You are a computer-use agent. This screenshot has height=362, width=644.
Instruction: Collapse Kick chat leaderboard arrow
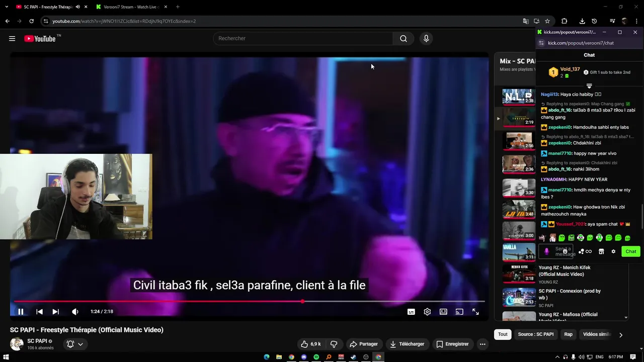tap(589, 86)
